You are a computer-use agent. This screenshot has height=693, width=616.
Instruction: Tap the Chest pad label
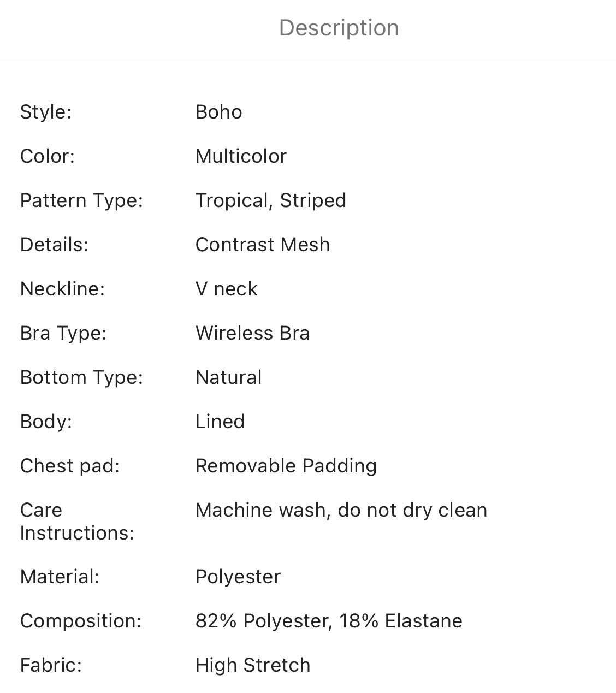[x=69, y=466]
